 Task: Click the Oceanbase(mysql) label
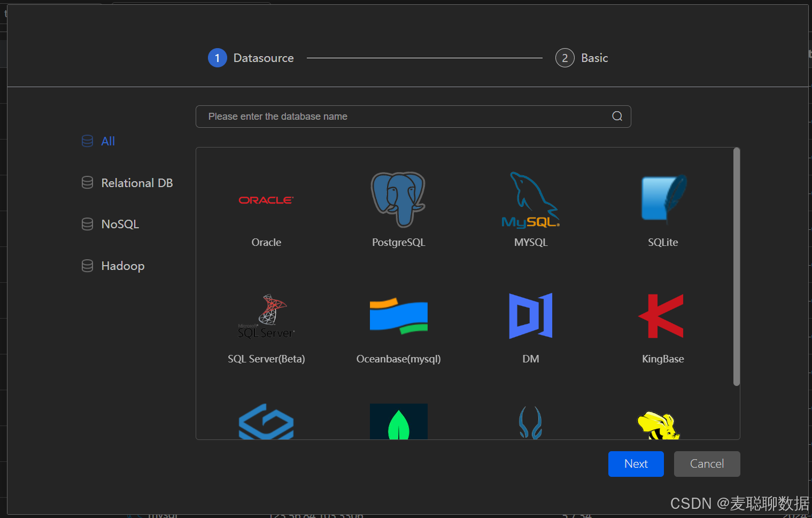click(x=399, y=359)
